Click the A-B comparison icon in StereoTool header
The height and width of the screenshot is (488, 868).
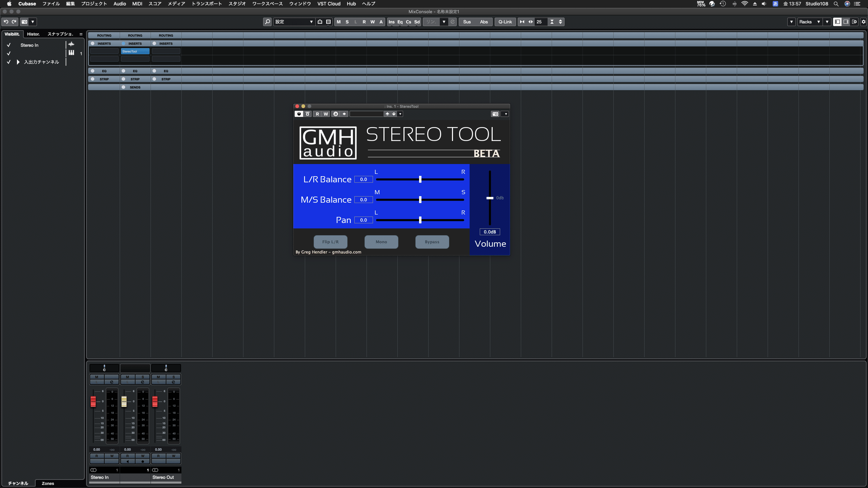[x=335, y=114]
